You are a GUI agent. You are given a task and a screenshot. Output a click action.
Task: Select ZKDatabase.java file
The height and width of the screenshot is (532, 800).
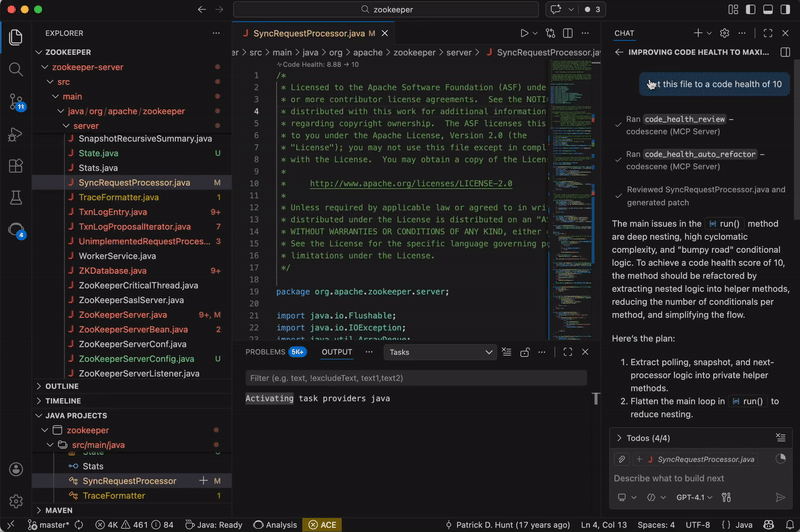[x=112, y=271]
